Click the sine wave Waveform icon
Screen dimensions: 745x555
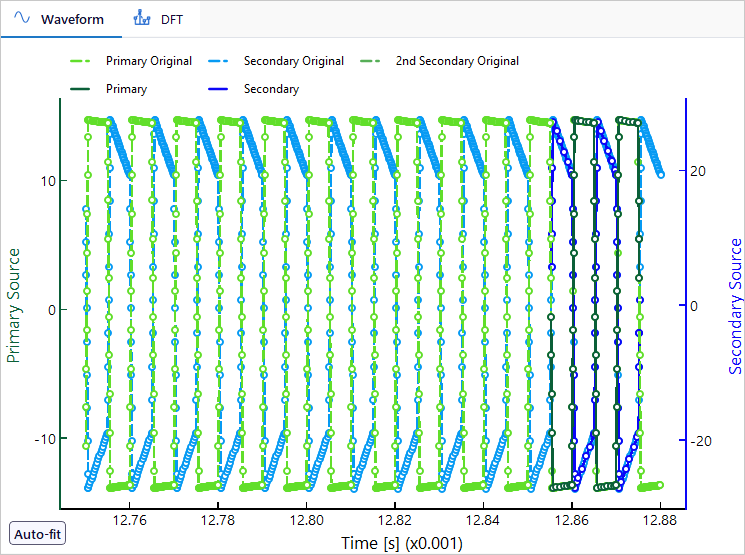[22, 19]
